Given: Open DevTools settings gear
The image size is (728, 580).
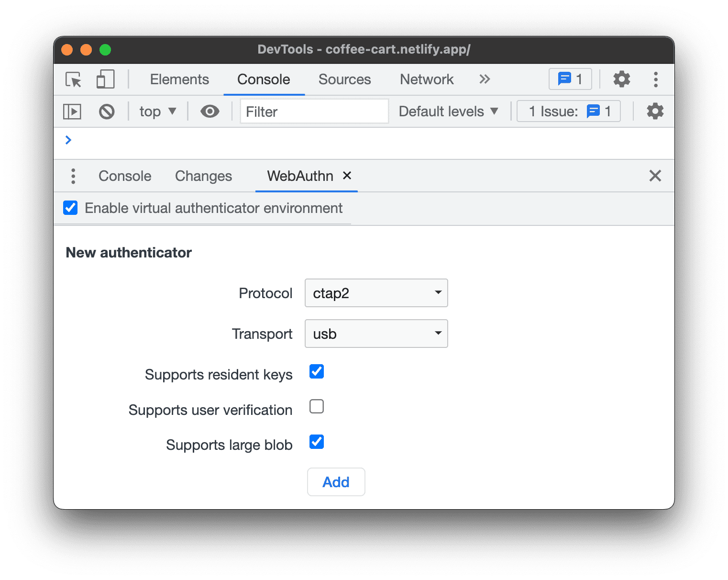Looking at the screenshot, I should click(621, 79).
